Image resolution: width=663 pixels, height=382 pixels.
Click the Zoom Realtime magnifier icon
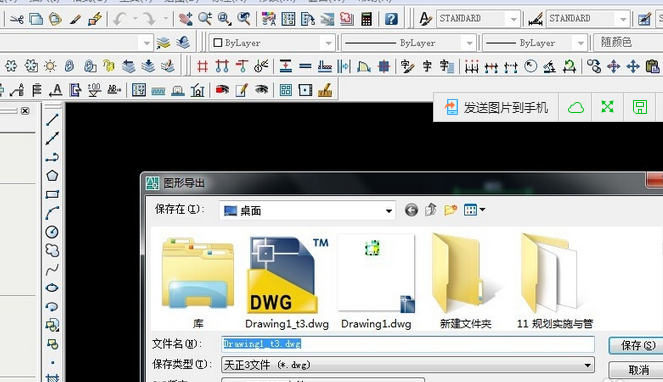(x=205, y=19)
